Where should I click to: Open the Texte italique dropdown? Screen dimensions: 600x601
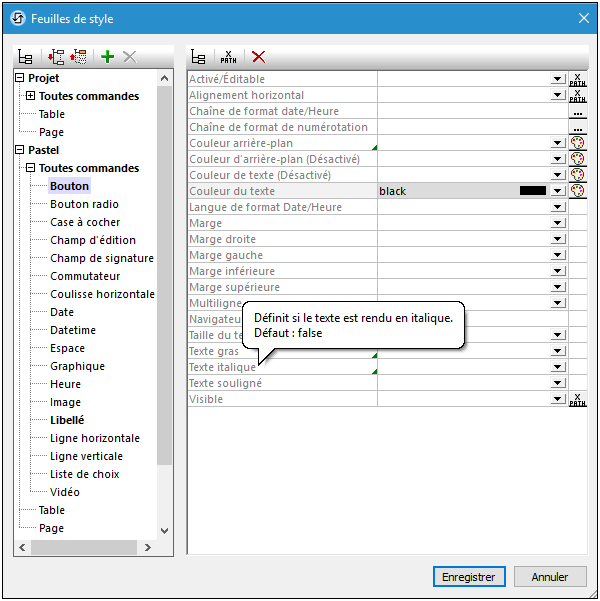click(558, 367)
